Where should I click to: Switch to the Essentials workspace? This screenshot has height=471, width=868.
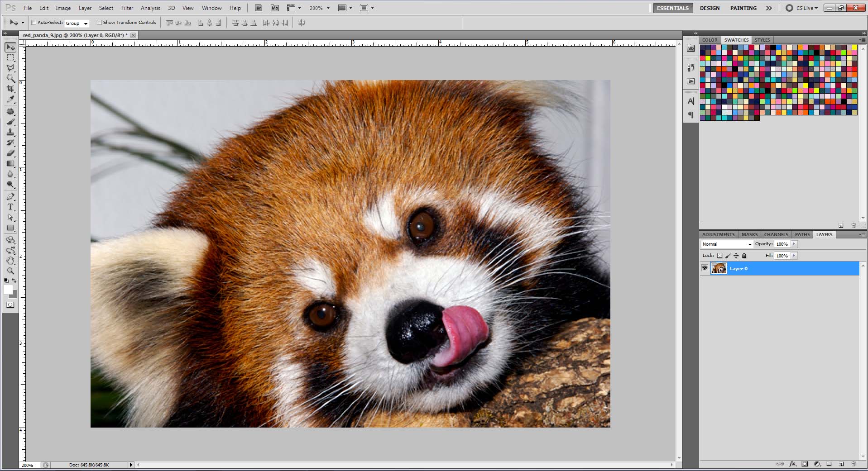coord(673,8)
